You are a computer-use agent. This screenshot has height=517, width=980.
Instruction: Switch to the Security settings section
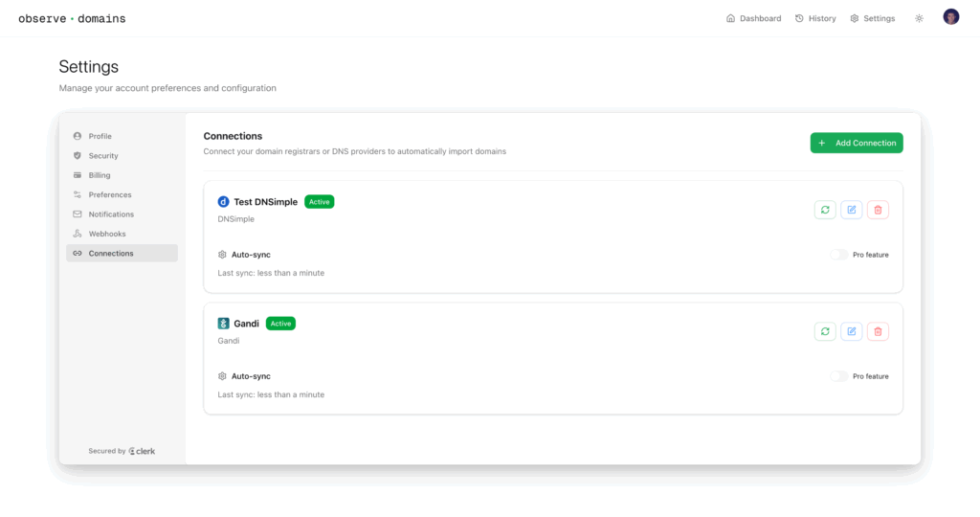tap(103, 156)
